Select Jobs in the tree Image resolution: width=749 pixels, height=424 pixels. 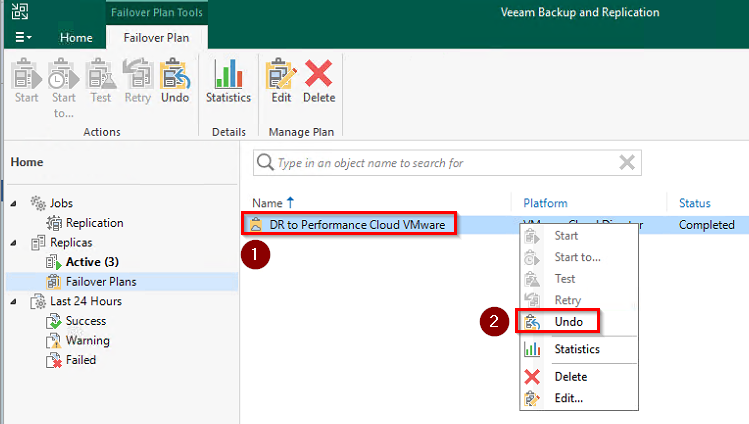[61, 203]
